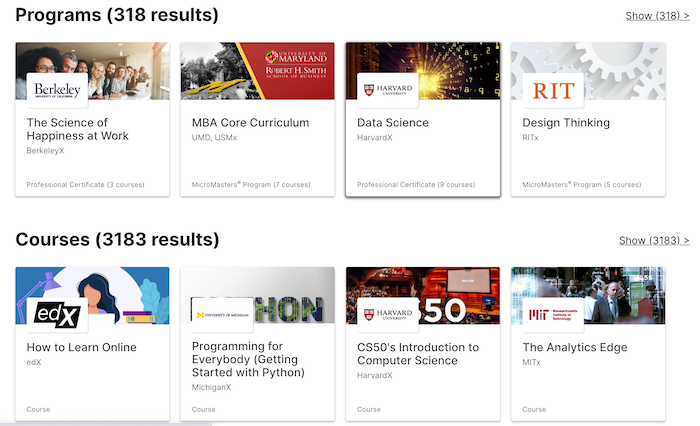Click the Harvard logo on Data Science card

[388, 90]
